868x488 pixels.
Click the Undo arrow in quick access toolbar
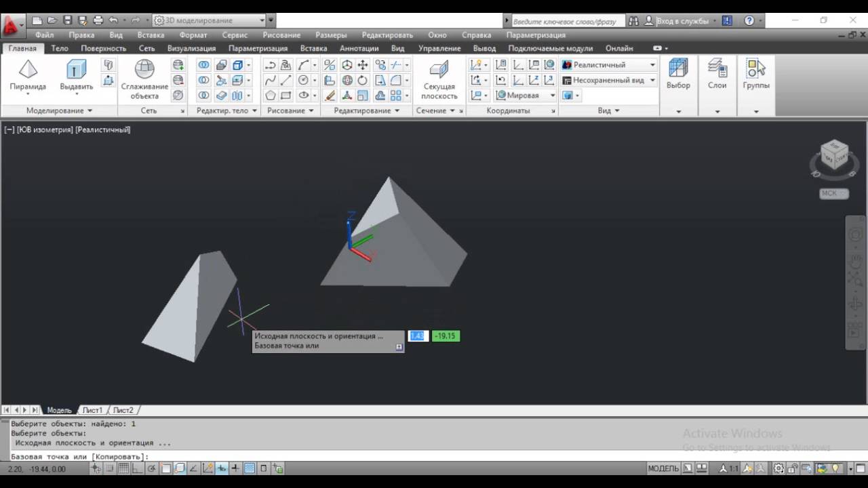(x=113, y=20)
